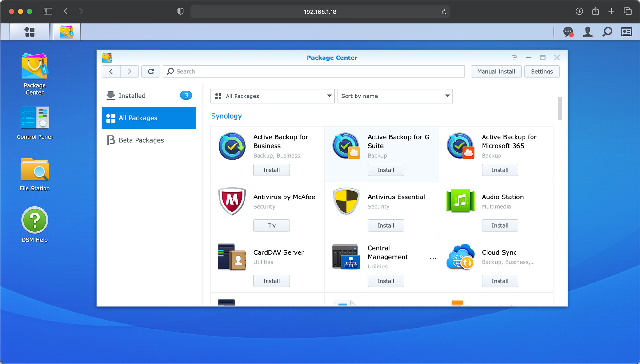This screenshot has width=640, height=364.
Task: Expand Central Management ellipsis for more
Action: click(x=433, y=258)
